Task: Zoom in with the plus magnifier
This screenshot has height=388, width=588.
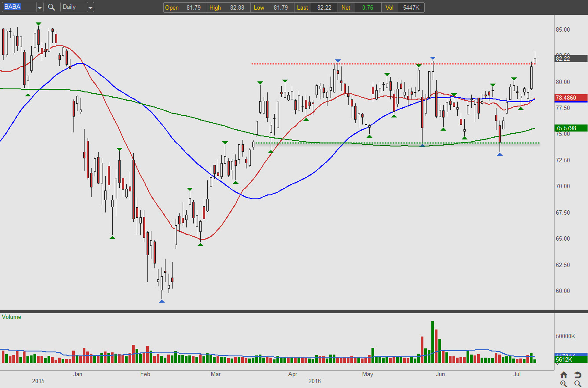Action: coord(564,384)
